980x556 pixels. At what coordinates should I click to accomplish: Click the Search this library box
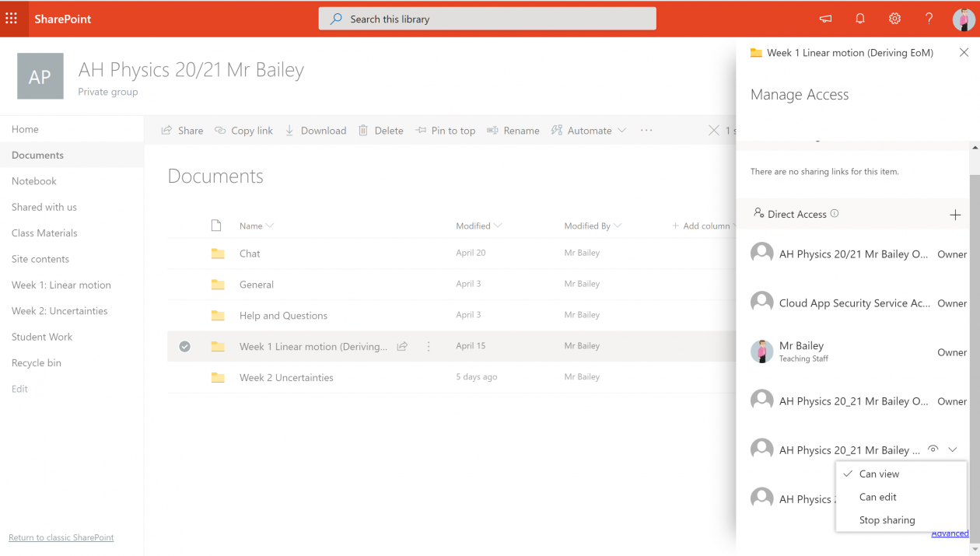pos(488,19)
